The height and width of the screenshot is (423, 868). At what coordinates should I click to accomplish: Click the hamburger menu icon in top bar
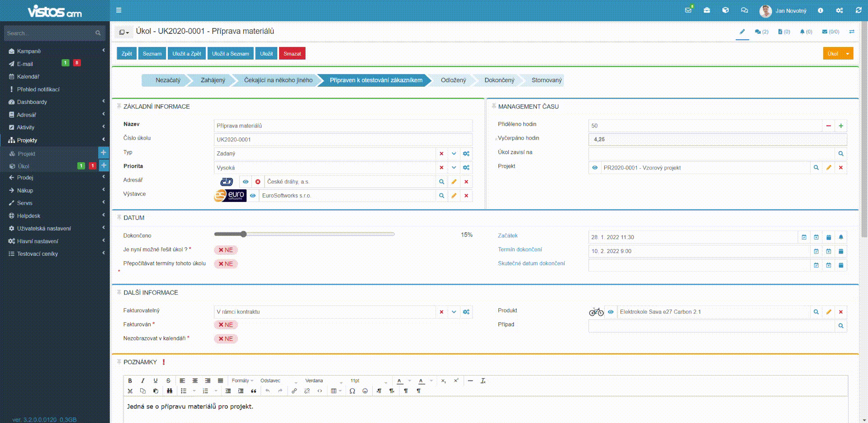(x=119, y=10)
